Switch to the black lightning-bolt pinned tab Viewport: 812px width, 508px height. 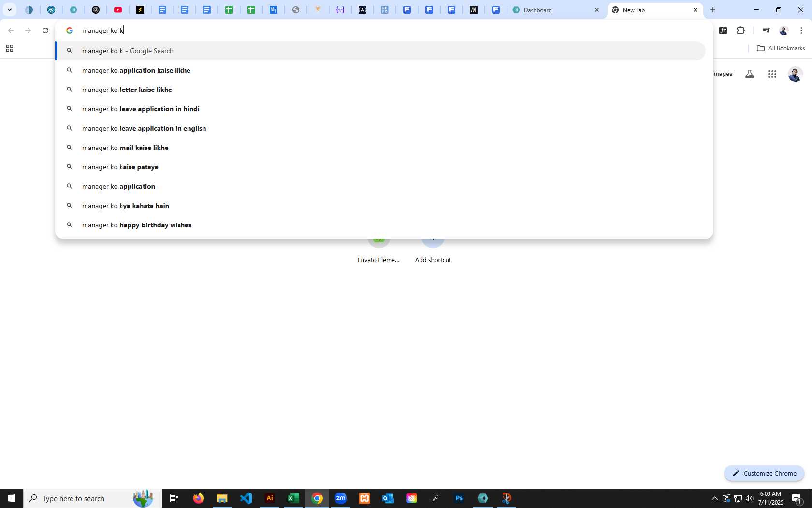click(140, 10)
